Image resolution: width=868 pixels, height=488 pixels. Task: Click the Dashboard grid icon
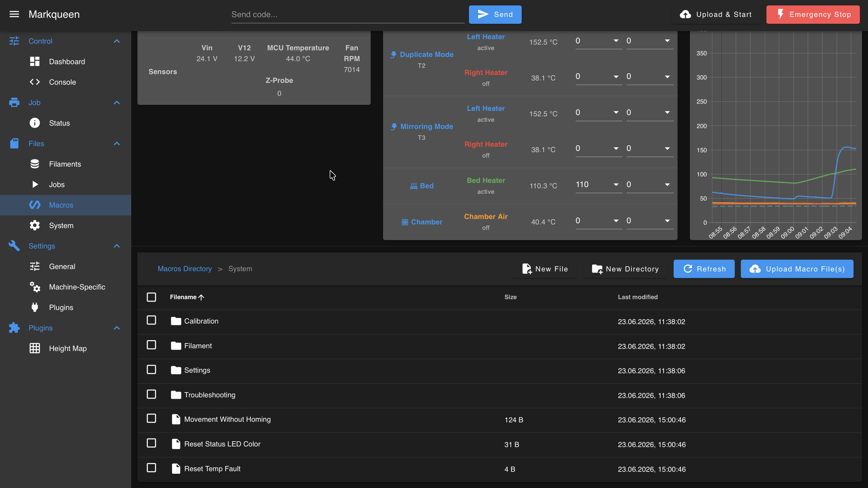tap(35, 62)
